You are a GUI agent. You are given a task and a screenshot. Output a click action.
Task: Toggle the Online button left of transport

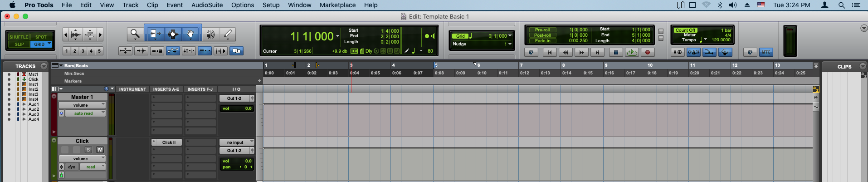point(531,52)
